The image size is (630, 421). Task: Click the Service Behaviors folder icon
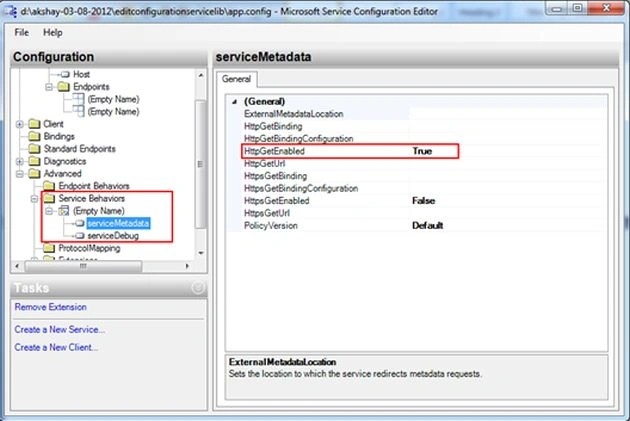[49, 198]
